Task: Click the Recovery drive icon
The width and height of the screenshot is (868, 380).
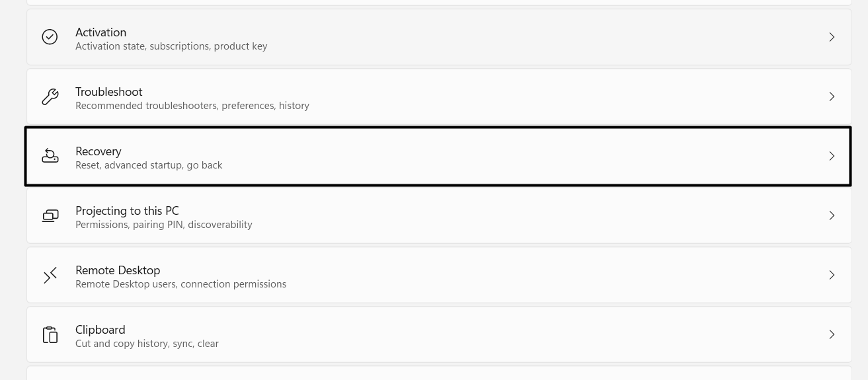Action: [x=50, y=156]
